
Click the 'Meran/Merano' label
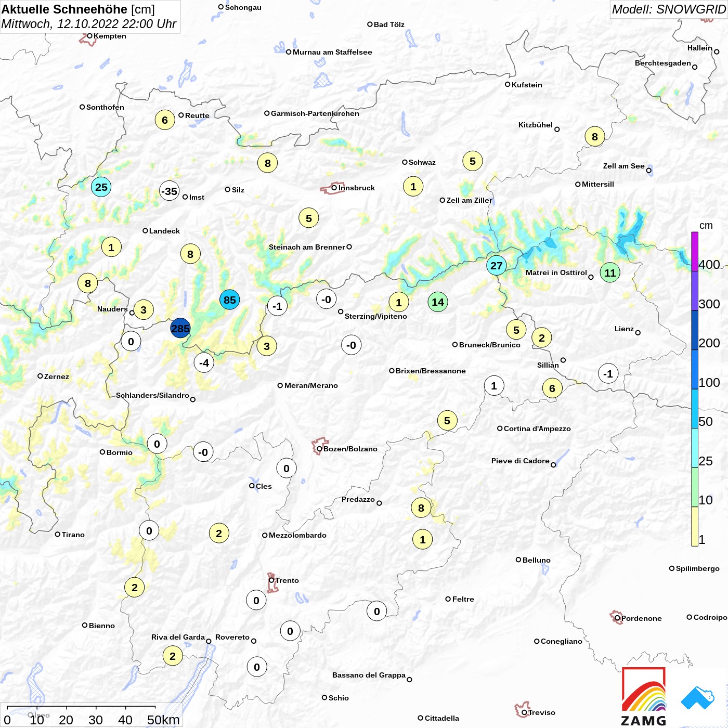coord(311,385)
